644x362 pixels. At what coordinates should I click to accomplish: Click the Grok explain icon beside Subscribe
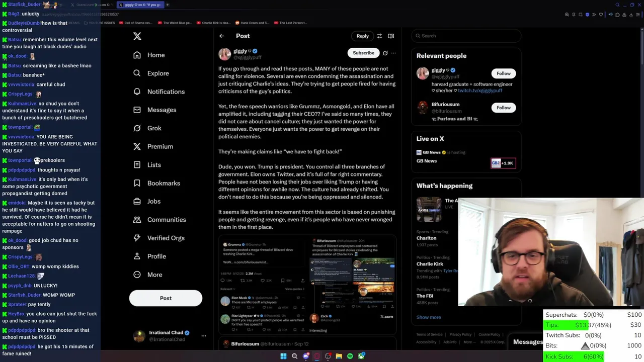[385, 53]
